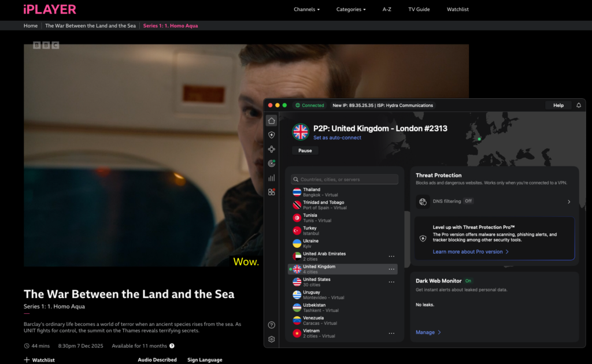Viewport: 592px width, 364px height.
Task: Go to Home breadcrumb
Action: [x=31, y=25]
